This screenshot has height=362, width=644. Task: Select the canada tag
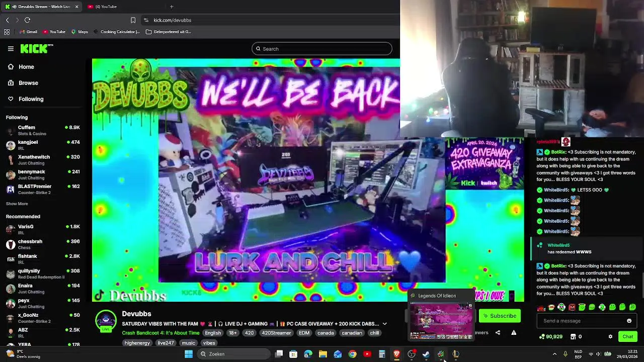[326, 333]
